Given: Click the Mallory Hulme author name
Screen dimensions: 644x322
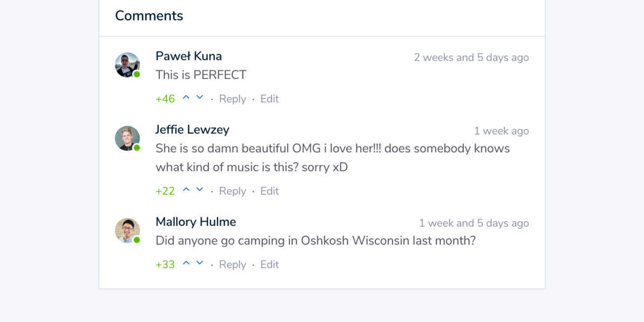Looking at the screenshot, I should [196, 222].
